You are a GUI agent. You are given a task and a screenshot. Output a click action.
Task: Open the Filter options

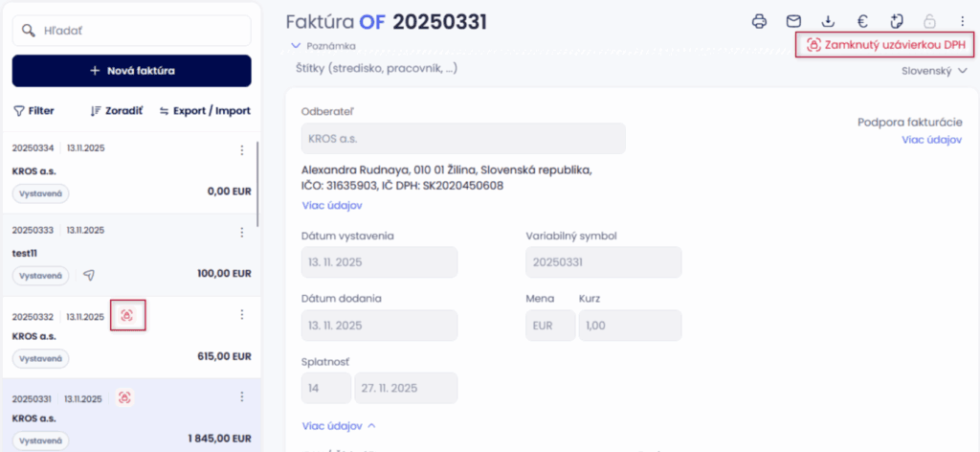(33, 110)
